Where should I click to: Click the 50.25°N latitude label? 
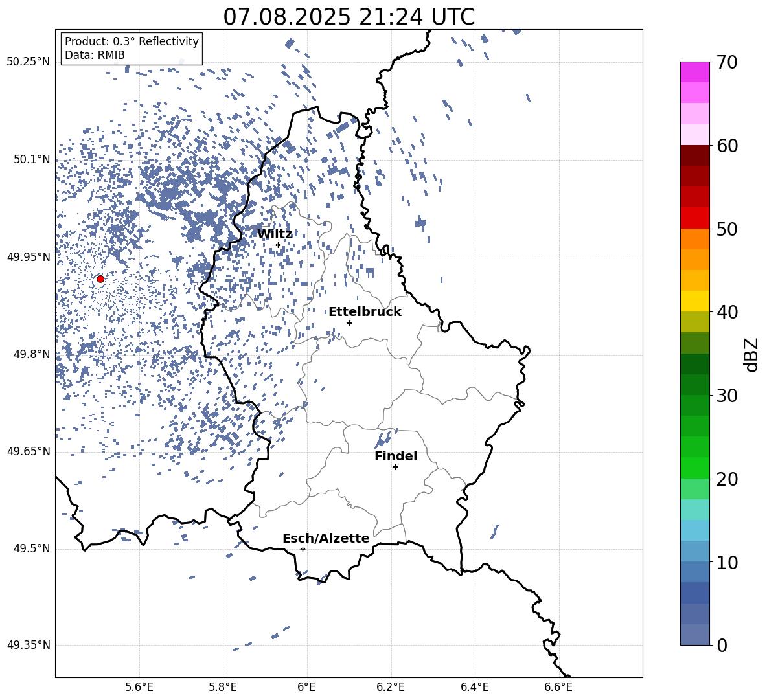point(29,62)
